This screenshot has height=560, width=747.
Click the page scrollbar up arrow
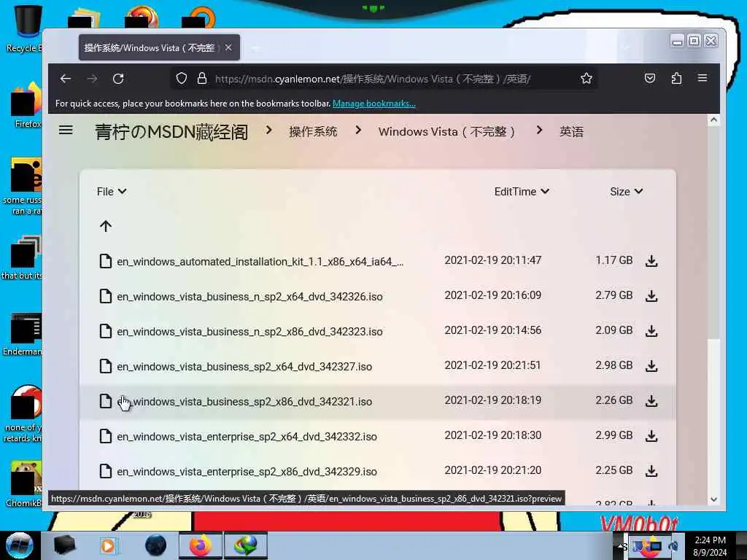pyautogui.click(x=713, y=120)
